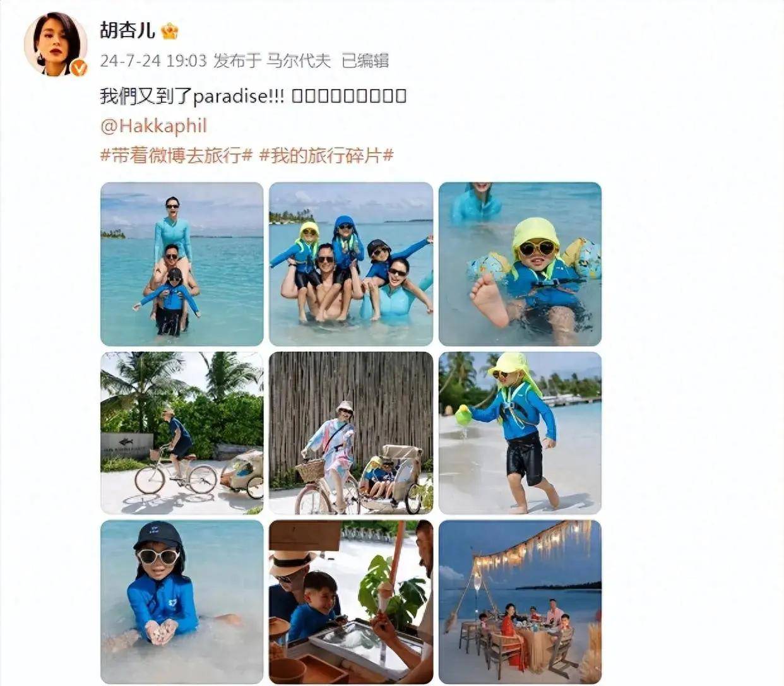
Task: Open photo of beach dinner with lights
Action: pos(520,602)
